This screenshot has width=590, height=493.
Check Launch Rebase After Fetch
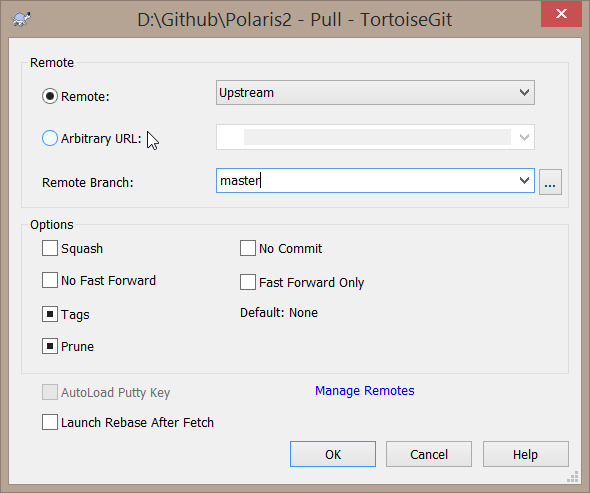(x=50, y=422)
